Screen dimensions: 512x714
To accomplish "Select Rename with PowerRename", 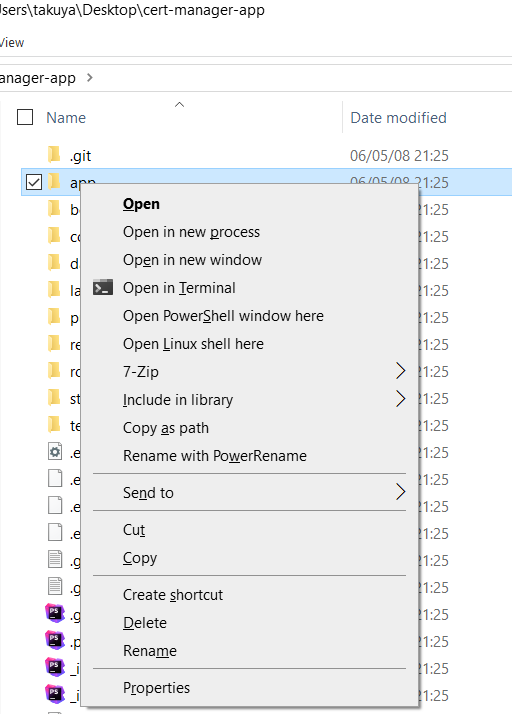I will 215,455.
